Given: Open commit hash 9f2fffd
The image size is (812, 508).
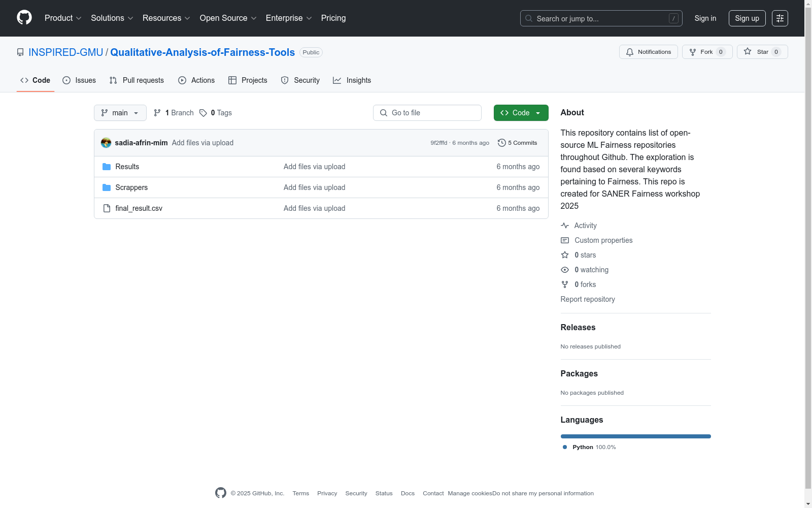Looking at the screenshot, I should pyautogui.click(x=439, y=143).
